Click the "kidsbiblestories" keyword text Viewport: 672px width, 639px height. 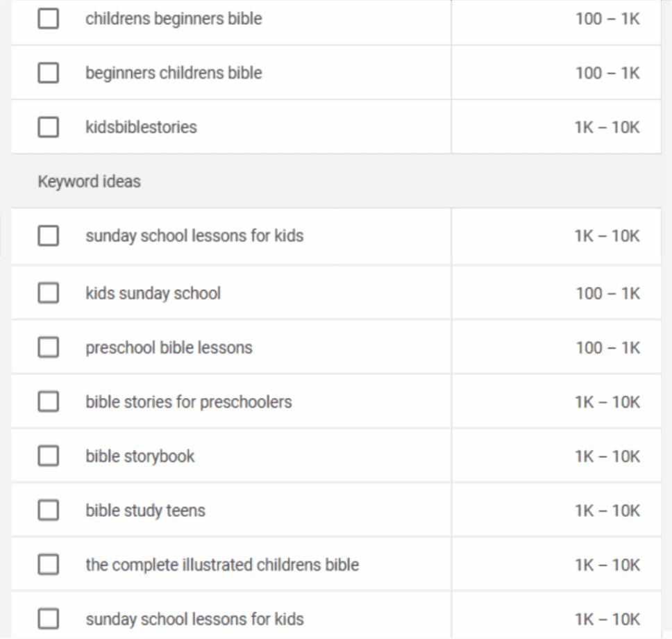(141, 127)
